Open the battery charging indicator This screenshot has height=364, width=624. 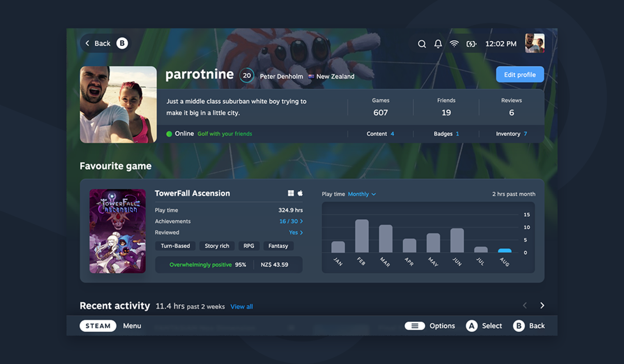pos(471,44)
